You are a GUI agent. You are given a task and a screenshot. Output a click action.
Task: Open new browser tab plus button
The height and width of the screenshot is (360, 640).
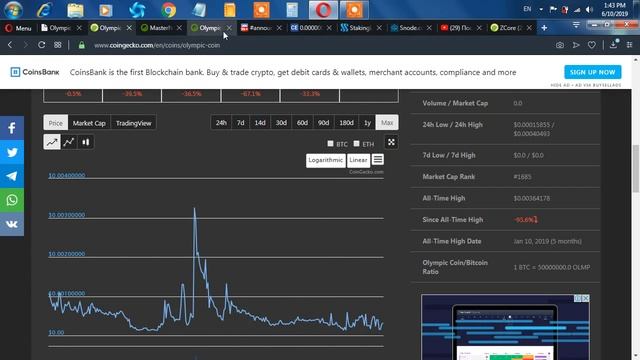tap(544, 28)
